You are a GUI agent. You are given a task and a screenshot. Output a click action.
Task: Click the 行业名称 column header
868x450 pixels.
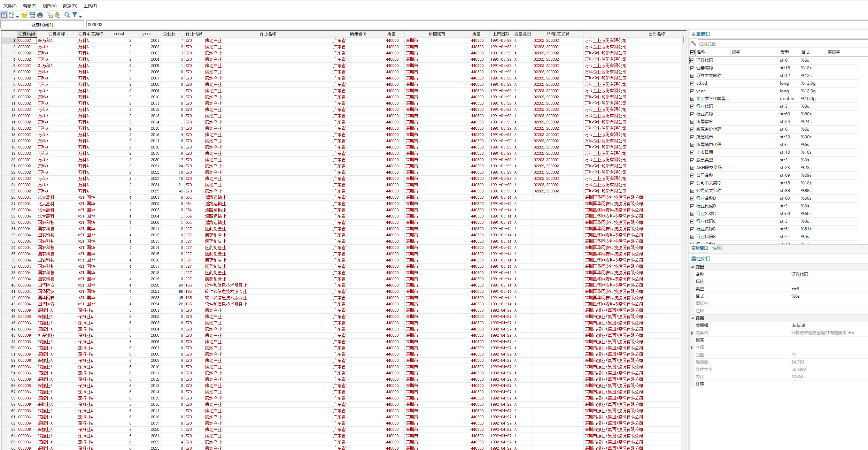268,34
